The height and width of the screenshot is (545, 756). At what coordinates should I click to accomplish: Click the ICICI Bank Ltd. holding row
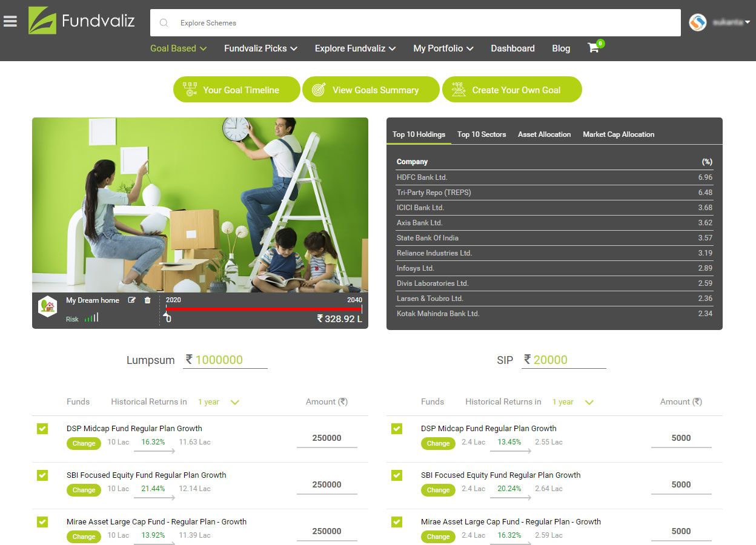[554, 208]
